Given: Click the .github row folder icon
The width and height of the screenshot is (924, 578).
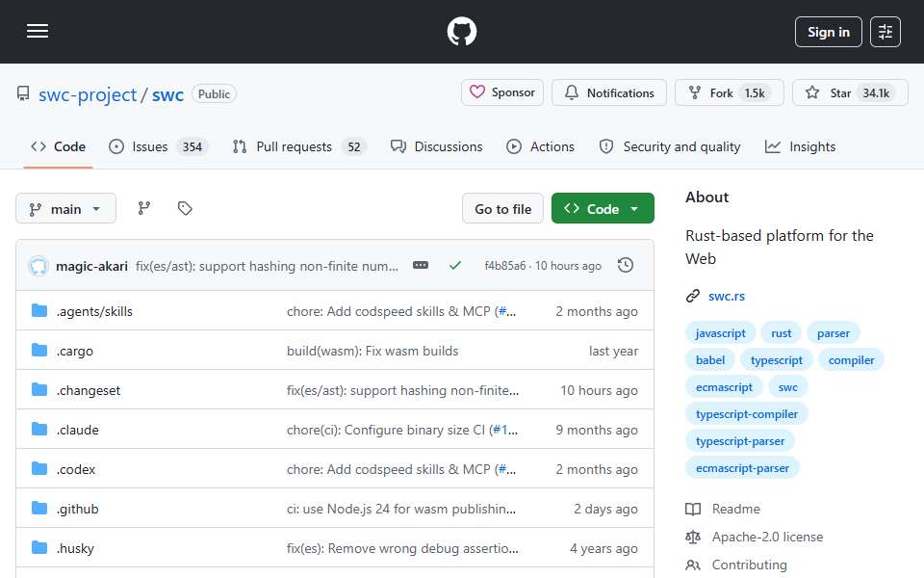Looking at the screenshot, I should (x=39, y=509).
